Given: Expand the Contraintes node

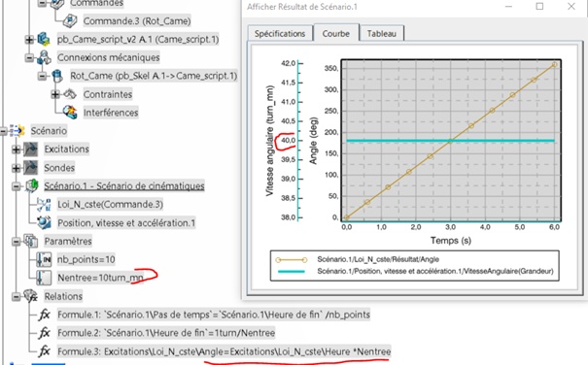Looking at the screenshot, I should 55,94.
